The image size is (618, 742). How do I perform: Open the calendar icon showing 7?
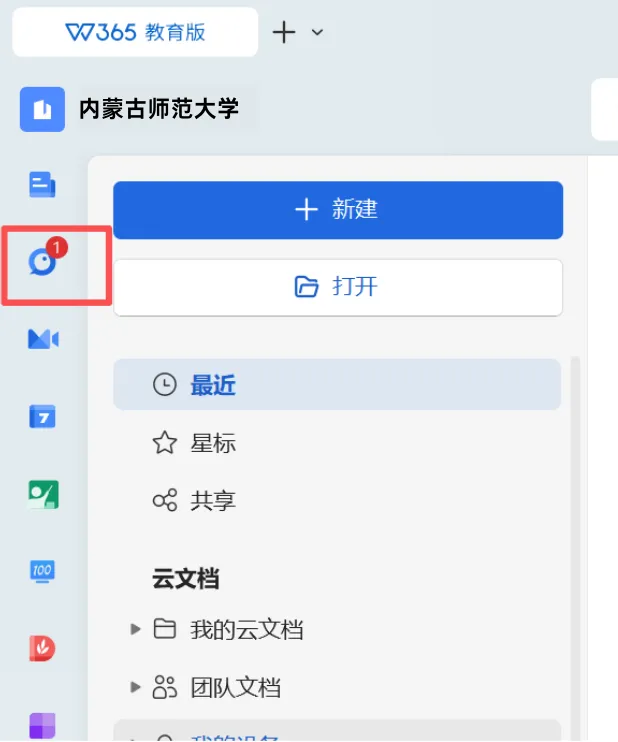pos(43,416)
